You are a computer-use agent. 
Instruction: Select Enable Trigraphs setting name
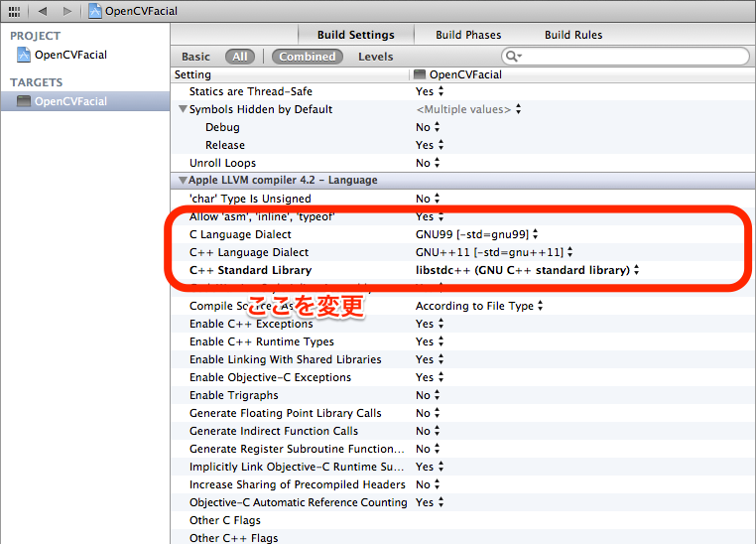point(234,395)
